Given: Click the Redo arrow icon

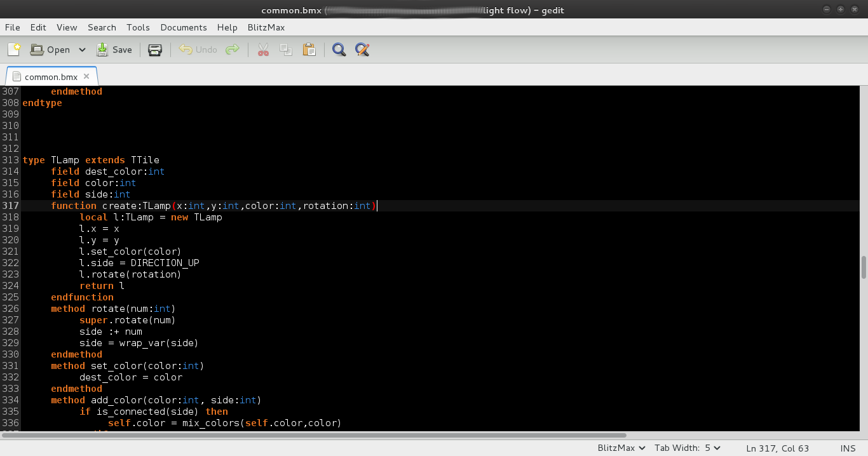Looking at the screenshot, I should pos(233,50).
